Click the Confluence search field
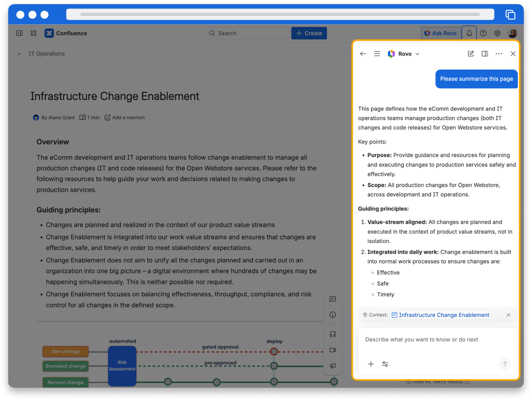The height and width of the screenshot is (400, 532). coord(246,33)
